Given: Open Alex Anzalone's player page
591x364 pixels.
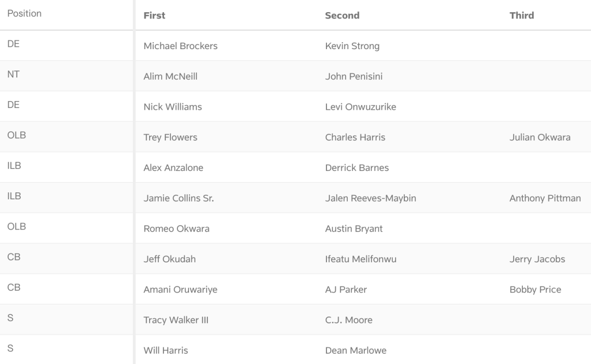Looking at the screenshot, I should (173, 168).
